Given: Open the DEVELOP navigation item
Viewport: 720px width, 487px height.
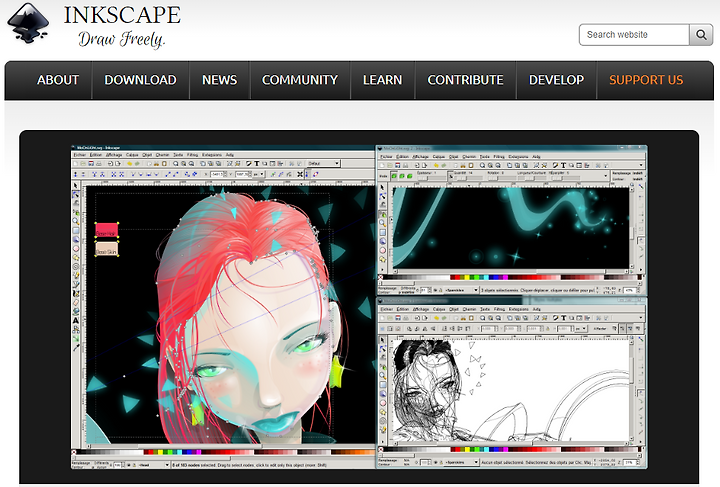Looking at the screenshot, I should click(x=557, y=80).
